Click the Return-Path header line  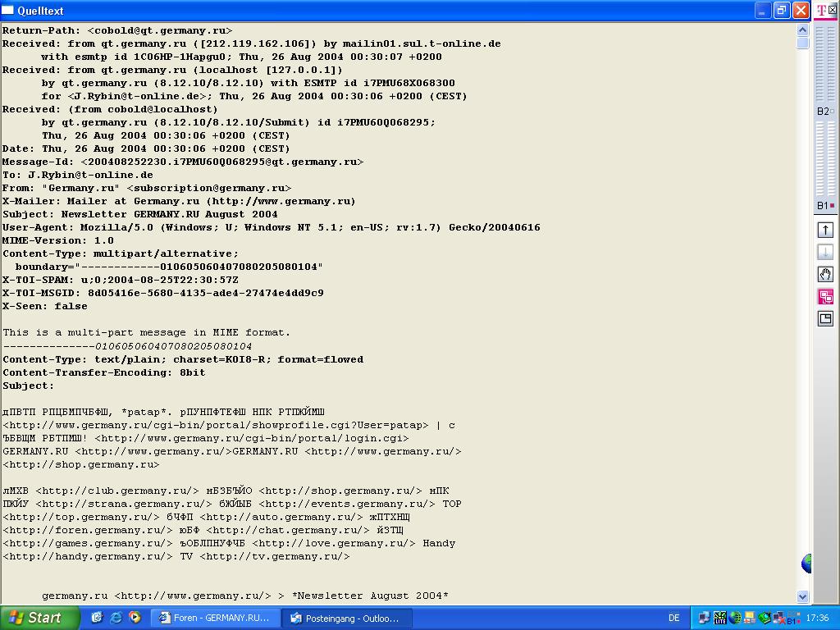(117, 30)
